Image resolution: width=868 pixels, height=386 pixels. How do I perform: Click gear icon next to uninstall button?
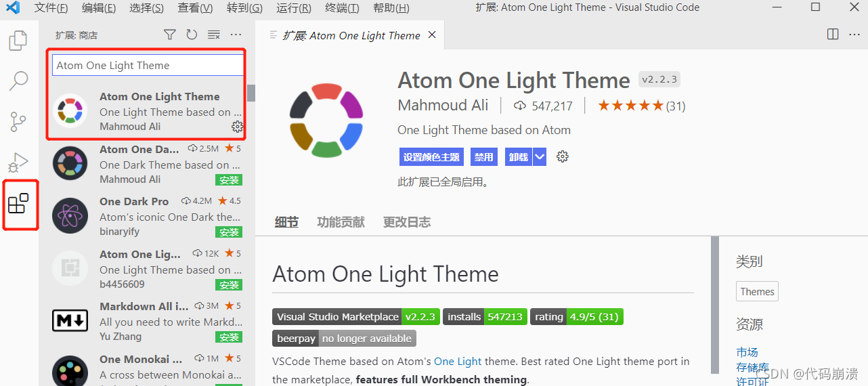click(563, 157)
